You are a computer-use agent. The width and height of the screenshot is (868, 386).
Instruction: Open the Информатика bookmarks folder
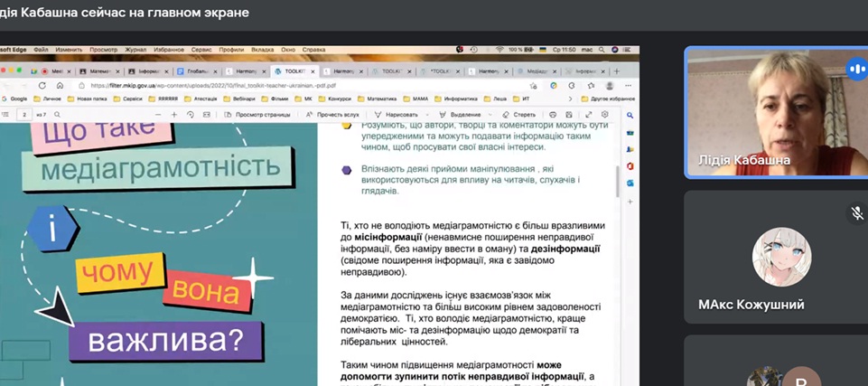454,99
